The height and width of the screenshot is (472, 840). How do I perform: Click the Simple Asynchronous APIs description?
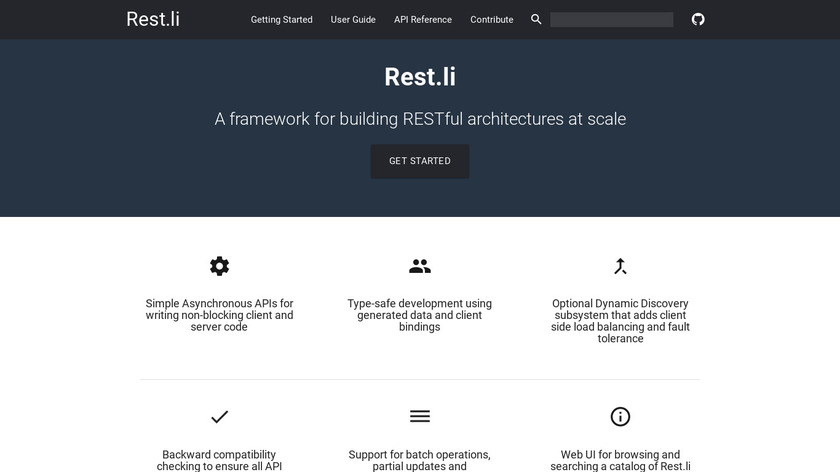[220, 315]
